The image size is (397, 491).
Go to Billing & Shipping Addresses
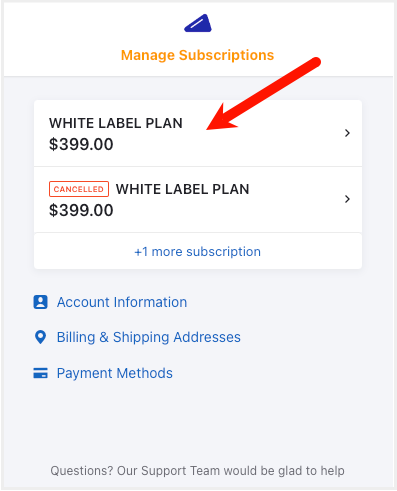tap(149, 337)
